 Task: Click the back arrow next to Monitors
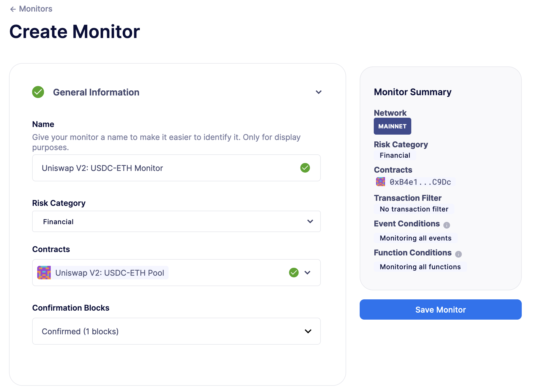point(13,9)
